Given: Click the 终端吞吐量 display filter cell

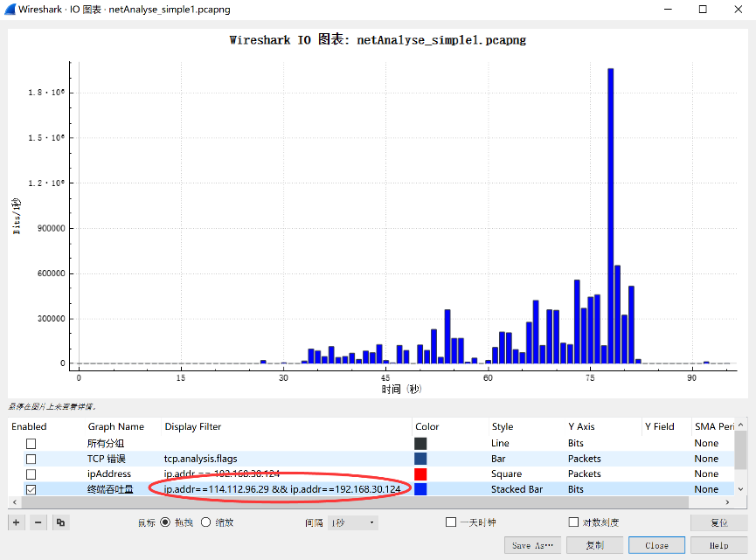Looking at the screenshot, I should coord(282,489).
